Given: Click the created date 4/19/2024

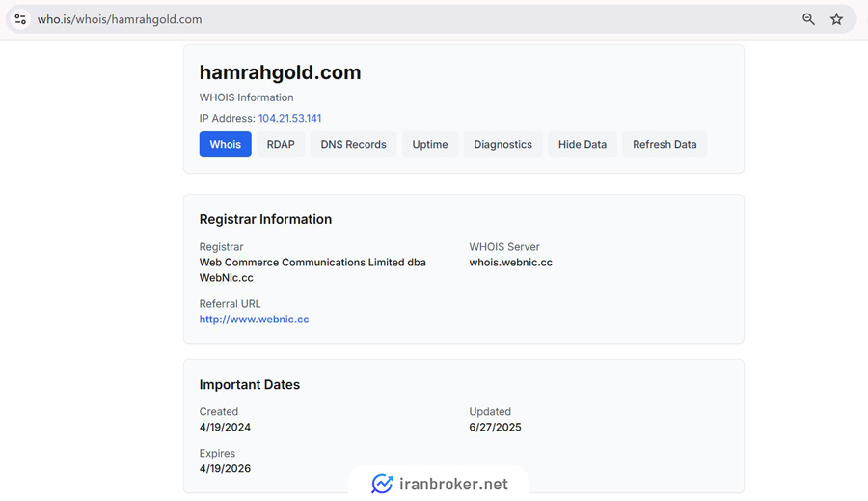Looking at the screenshot, I should point(225,428).
